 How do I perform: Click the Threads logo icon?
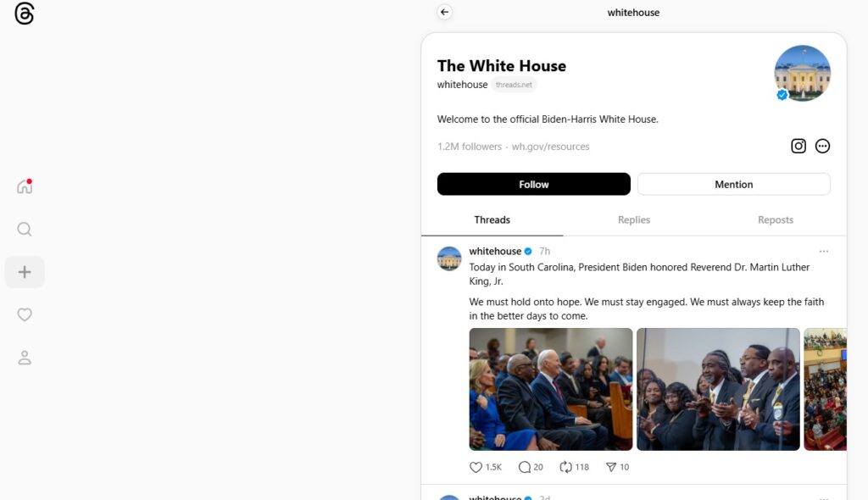(25, 14)
